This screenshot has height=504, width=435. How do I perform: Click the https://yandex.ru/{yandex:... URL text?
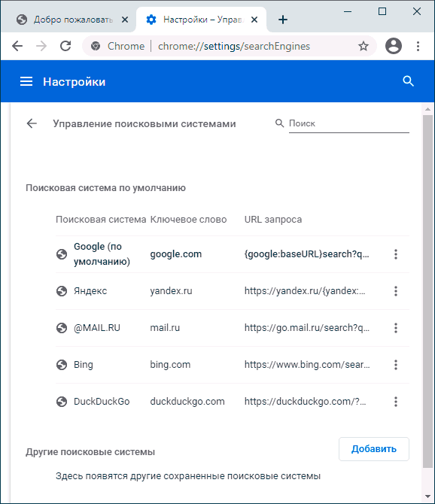(305, 291)
